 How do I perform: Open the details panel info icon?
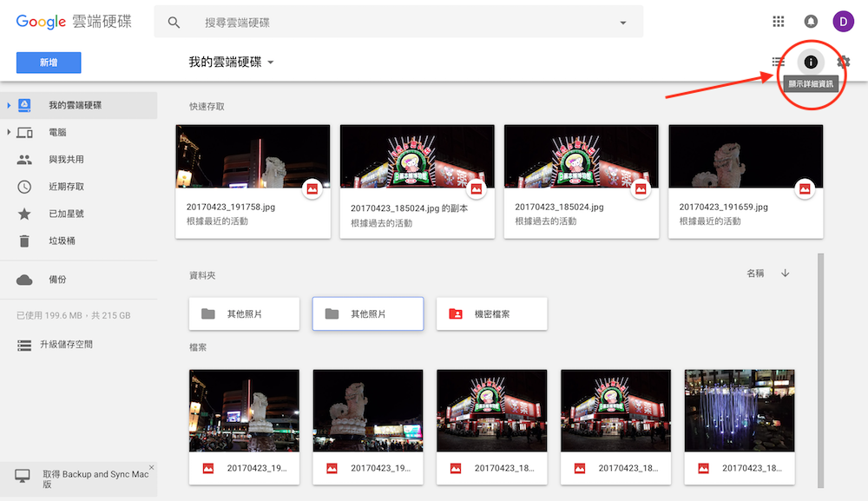(811, 62)
